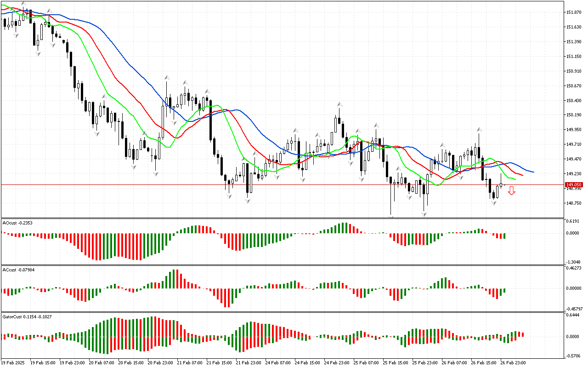
Task: Click the 26 Feb 15:00 time label
Action: pyautogui.click(x=484, y=363)
